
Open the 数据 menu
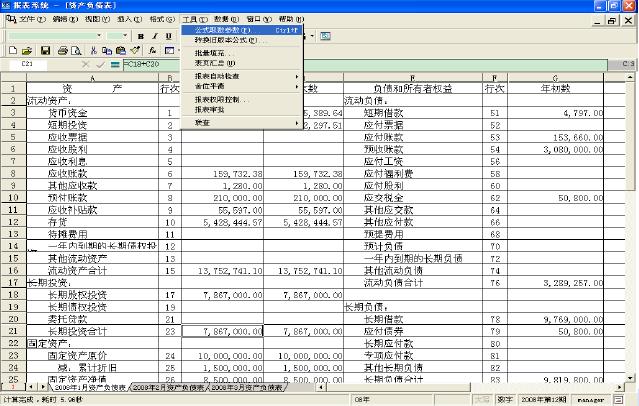[x=227, y=19]
